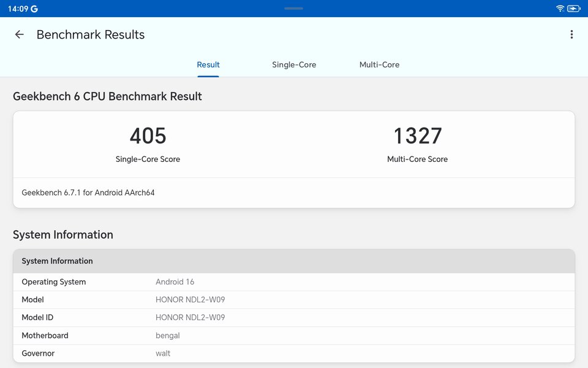The width and height of the screenshot is (588, 368).
Task: Open the three-dot overflow menu
Action: [x=571, y=34]
